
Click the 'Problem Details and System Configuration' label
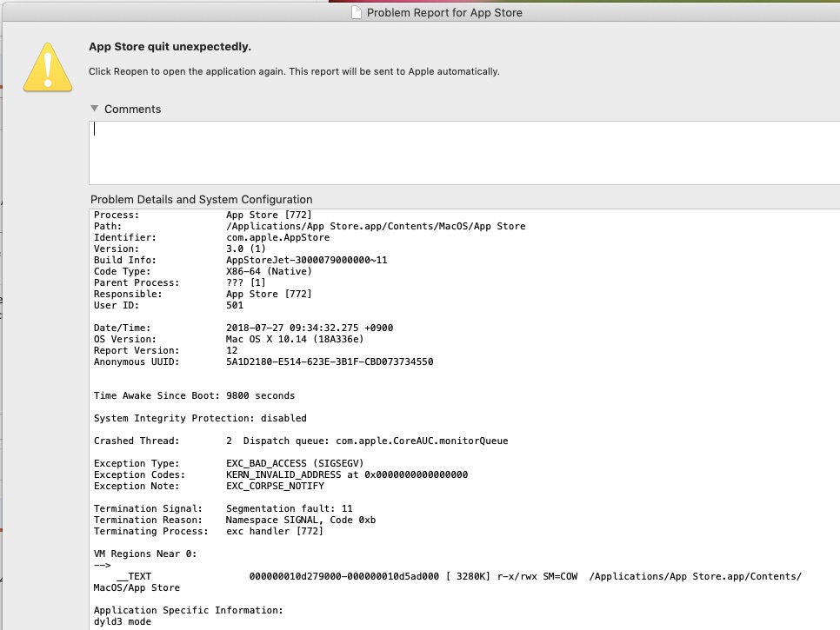202,199
